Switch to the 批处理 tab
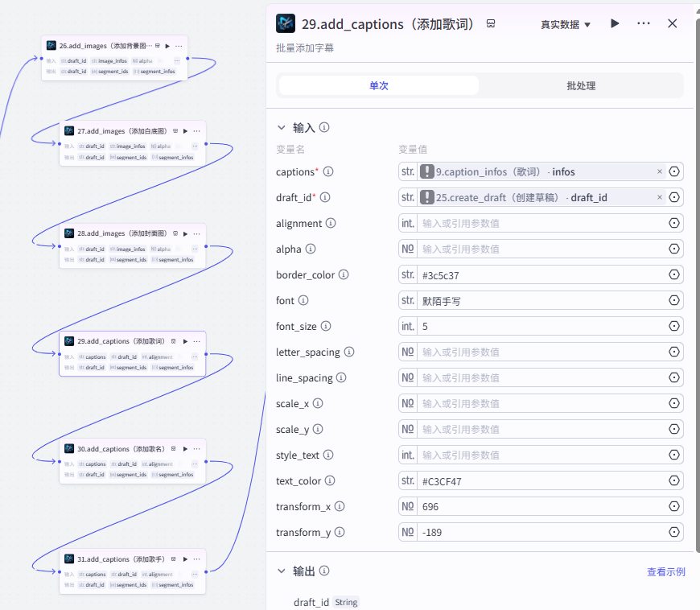Viewport: 700px width, 610px height. click(582, 84)
